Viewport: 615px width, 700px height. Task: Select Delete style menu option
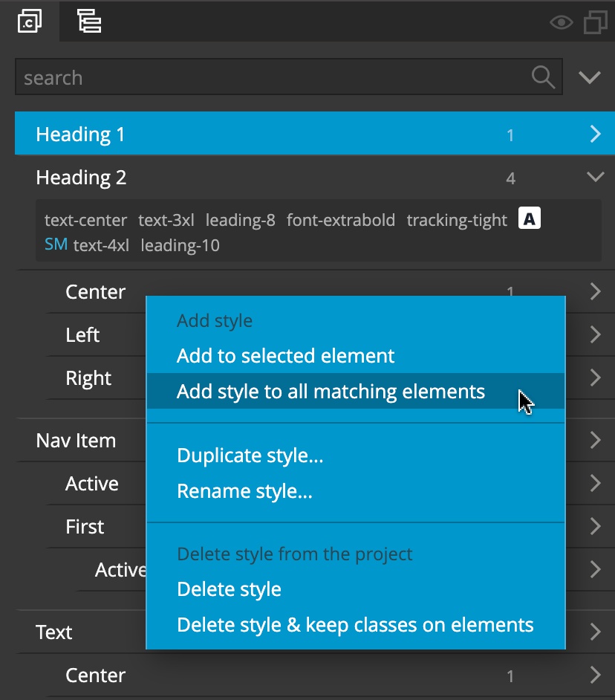[x=229, y=589]
